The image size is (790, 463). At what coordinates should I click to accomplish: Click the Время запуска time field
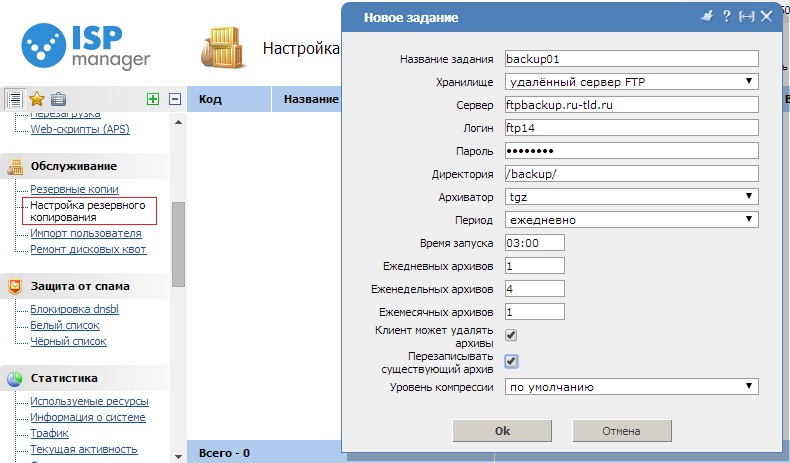coord(535,243)
